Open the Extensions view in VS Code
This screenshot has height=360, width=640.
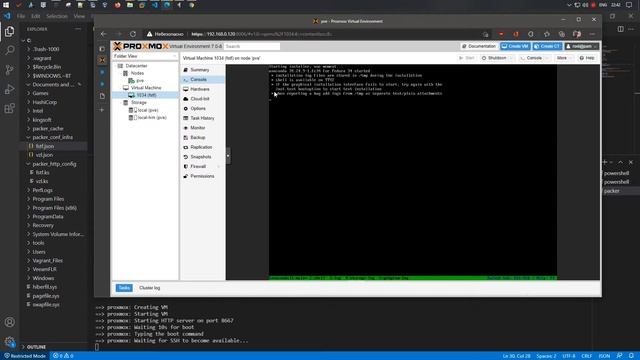(x=9, y=109)
